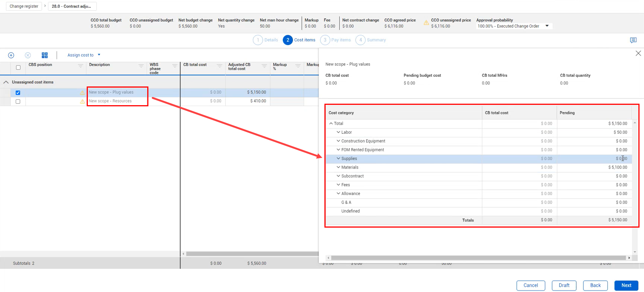The image size is (644, 292).
Task: Toggle the select-all header checkbox
Action: [x=18, y=68]
